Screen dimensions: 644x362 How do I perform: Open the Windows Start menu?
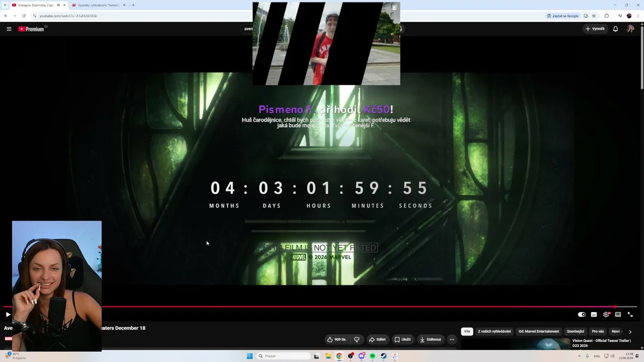[250, 356]
